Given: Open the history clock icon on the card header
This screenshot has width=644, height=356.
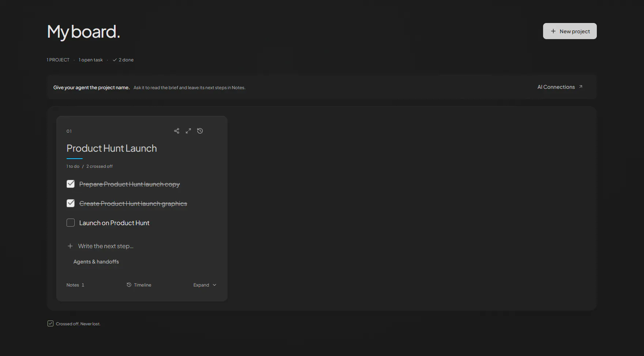Looking at the screenshot, I should click(x=200, y=131).
